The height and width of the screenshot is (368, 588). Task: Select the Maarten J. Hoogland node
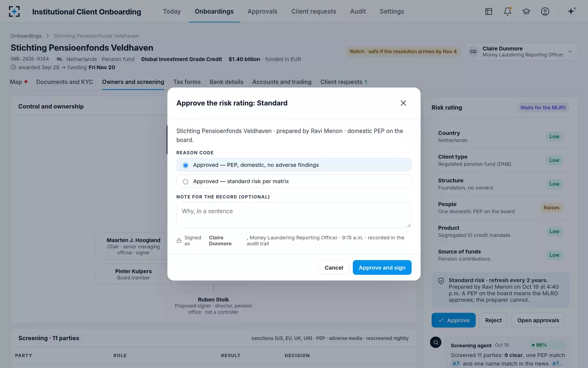point(134,247)
